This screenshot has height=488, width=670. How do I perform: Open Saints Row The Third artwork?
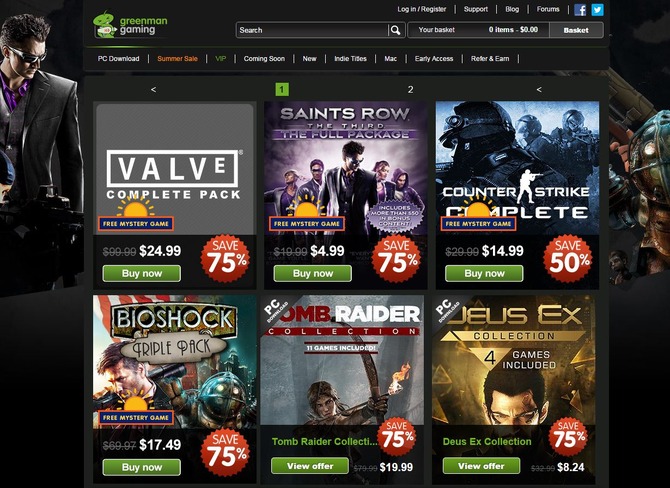pos(345,168)
